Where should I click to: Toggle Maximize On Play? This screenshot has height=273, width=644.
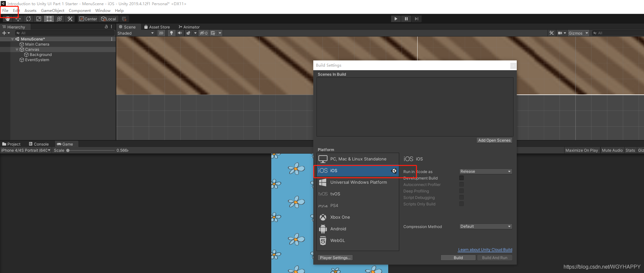582,150
